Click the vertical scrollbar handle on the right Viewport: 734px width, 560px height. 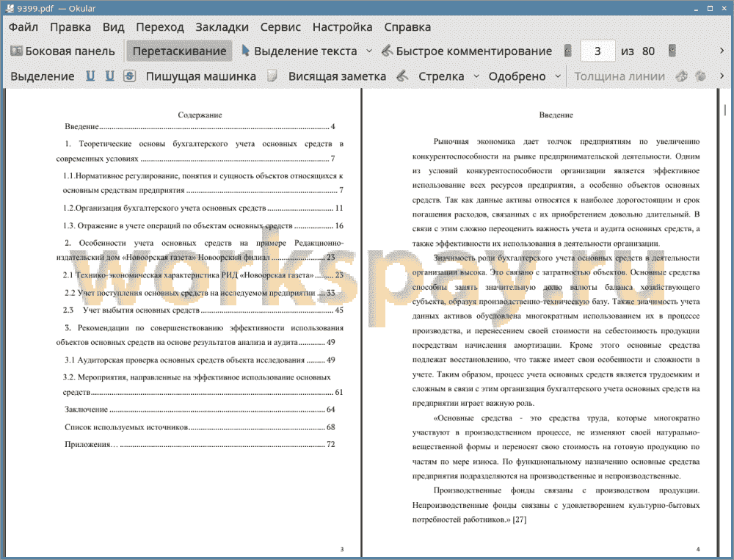pos(725,110)
